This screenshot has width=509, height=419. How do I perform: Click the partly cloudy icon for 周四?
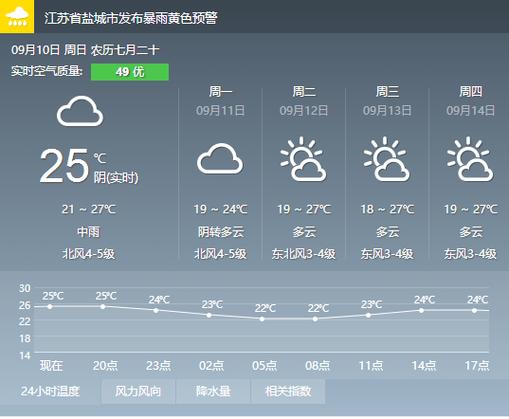(x=470, y=159)
